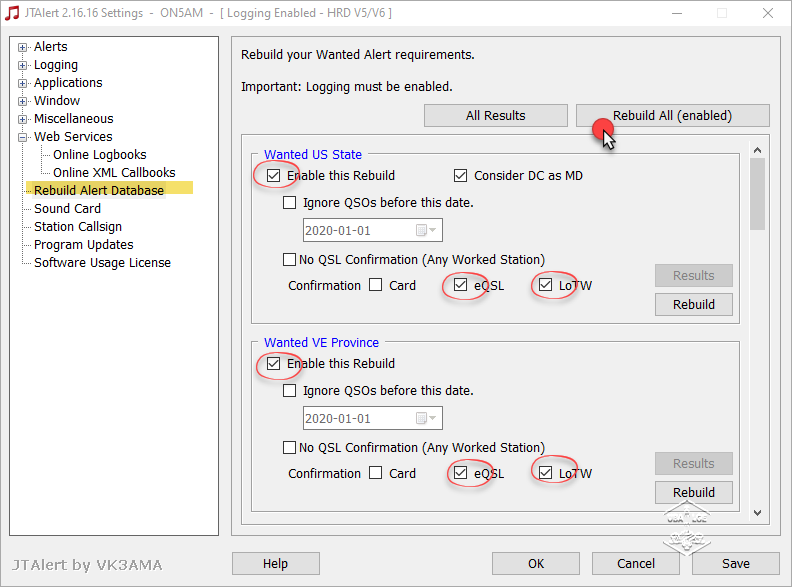Select the Applications label in tree
Viewport: 792px width, 587px height.
68,83
